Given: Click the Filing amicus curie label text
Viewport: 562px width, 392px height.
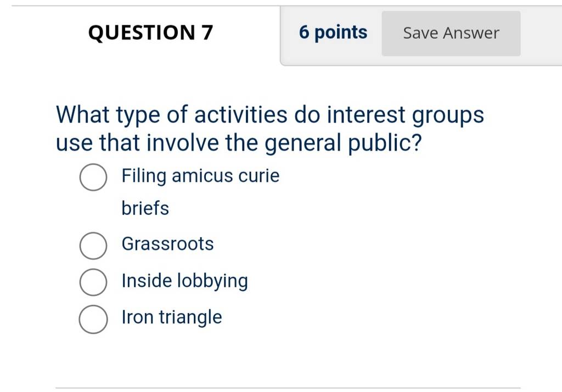Looking at the screenshot, I should coord(200,176).
